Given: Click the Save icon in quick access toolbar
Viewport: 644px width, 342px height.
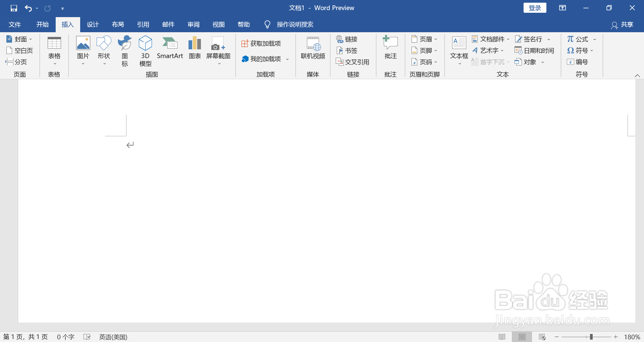Looking at the screenshot, I should [x=14, y=8].
